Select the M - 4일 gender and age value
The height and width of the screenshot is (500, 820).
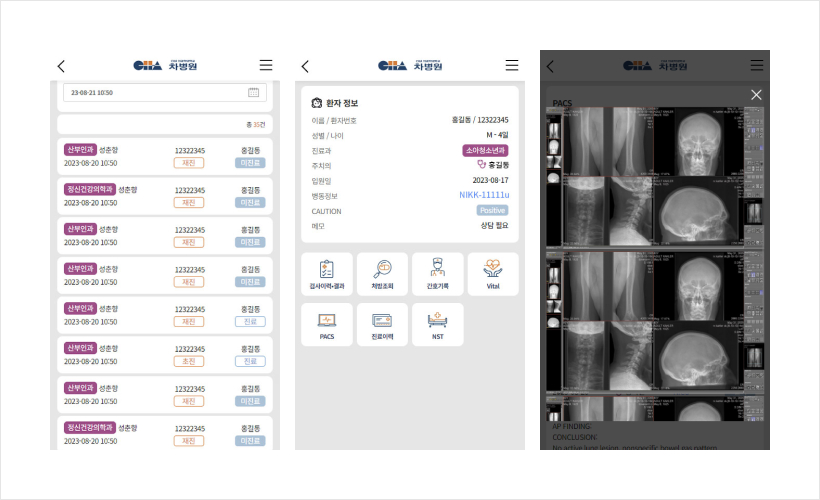point(497,135)
